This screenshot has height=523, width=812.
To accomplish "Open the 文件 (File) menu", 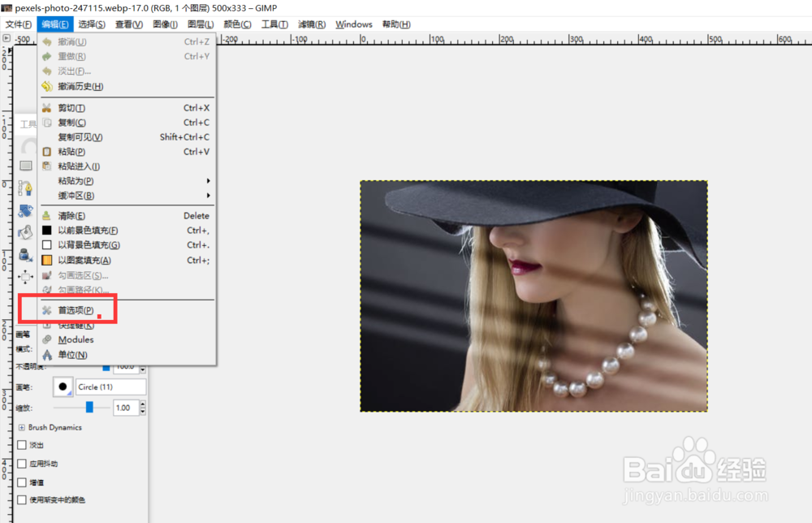I will tap(19, 24).
